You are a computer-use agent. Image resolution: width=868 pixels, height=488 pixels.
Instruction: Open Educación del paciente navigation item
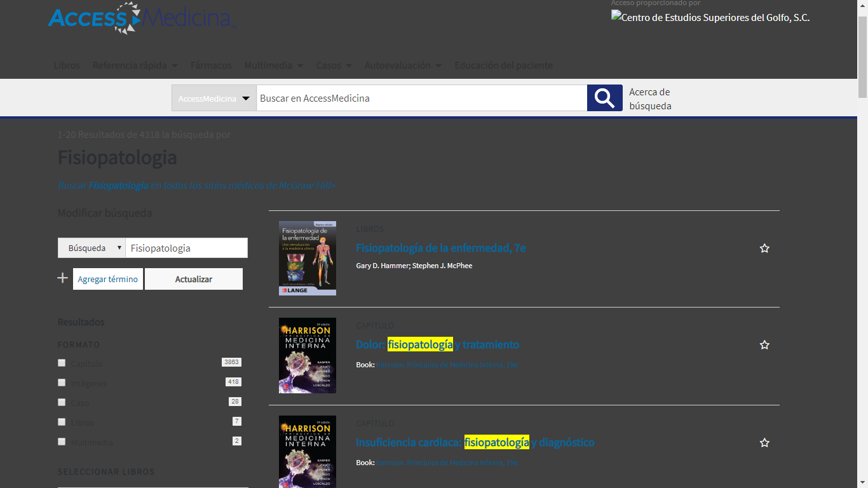pyautogui.click(x=503, y=65)
